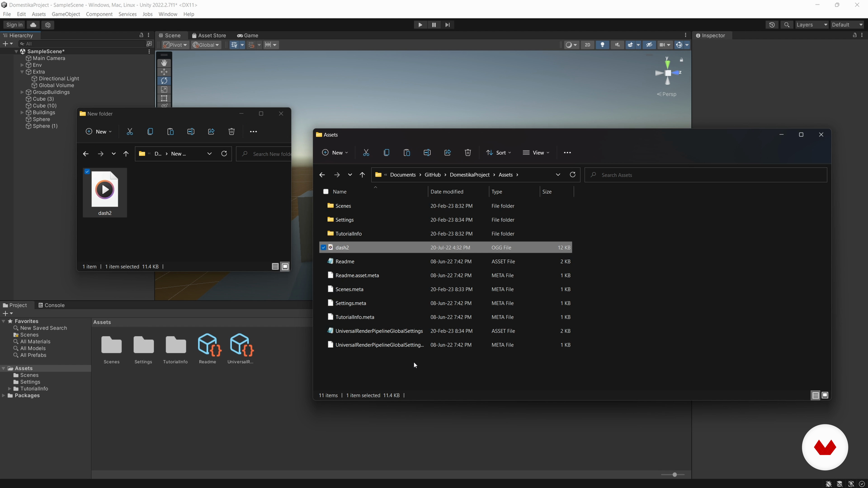The height and width of the screenshot is (488, 868).
Task: Expand the Env object in Hierarchy
Action: pyautogui.click(x=22, y=65)
